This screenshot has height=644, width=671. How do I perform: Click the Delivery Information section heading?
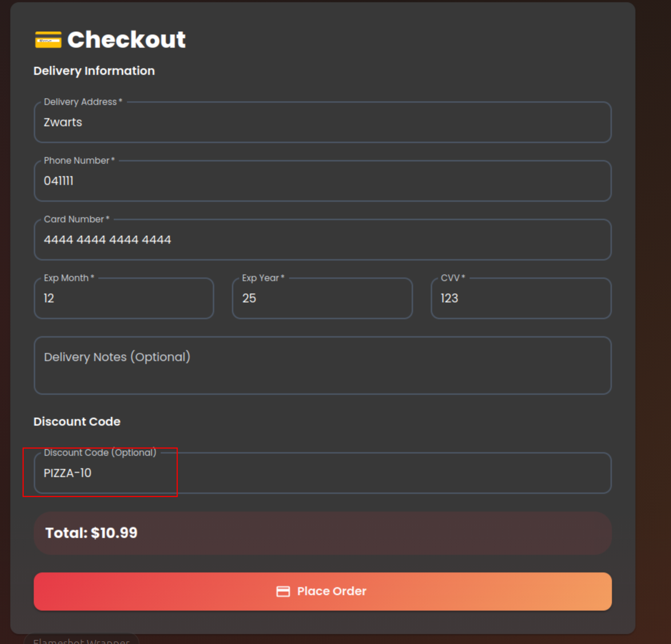click(x=94, y=71)
